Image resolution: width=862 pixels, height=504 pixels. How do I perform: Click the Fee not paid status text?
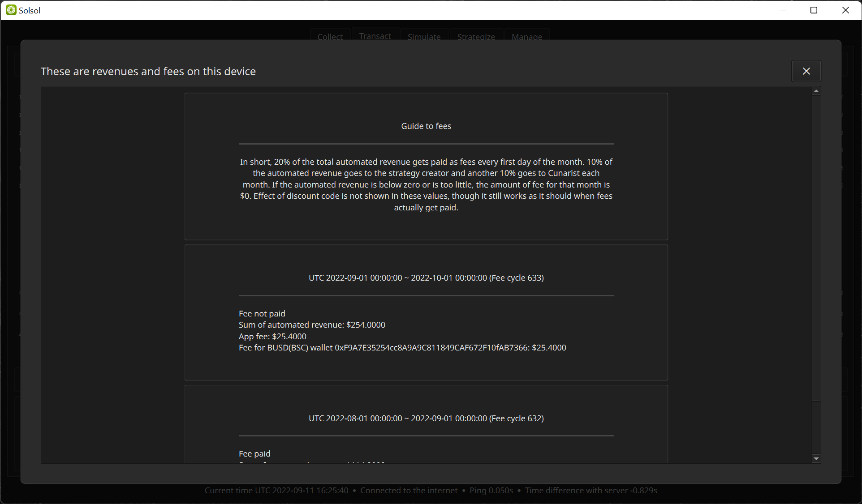click(x=262, y=314)
